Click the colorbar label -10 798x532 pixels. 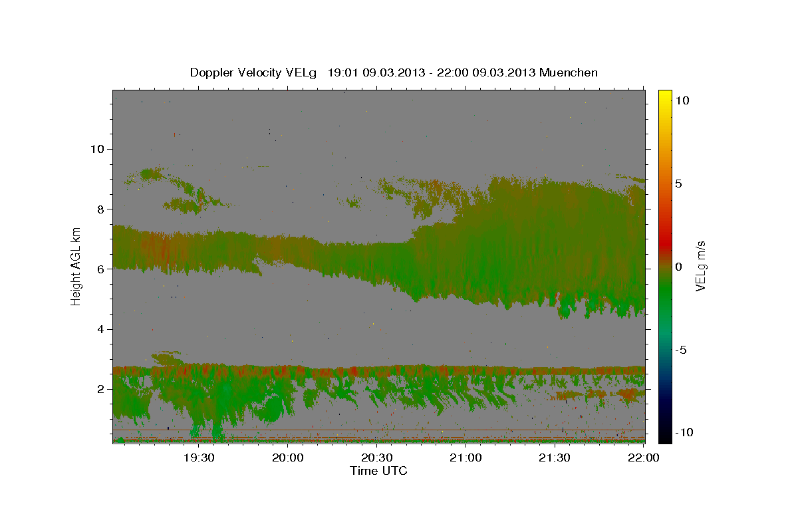point(684,433)
